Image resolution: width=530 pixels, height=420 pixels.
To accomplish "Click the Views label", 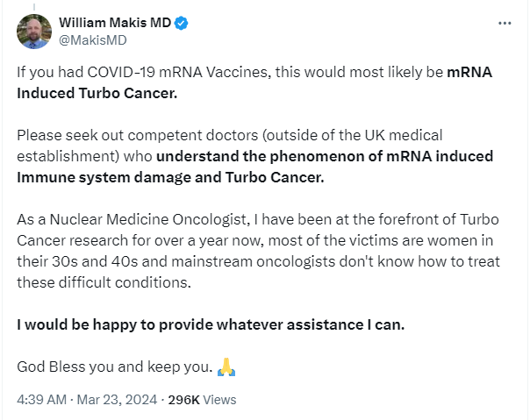I will point(219,400).
